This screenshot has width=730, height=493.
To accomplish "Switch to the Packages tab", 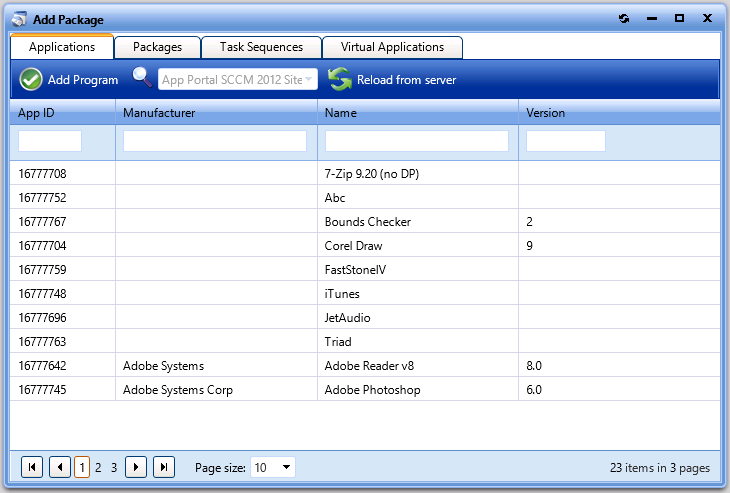I will (157, 47).
